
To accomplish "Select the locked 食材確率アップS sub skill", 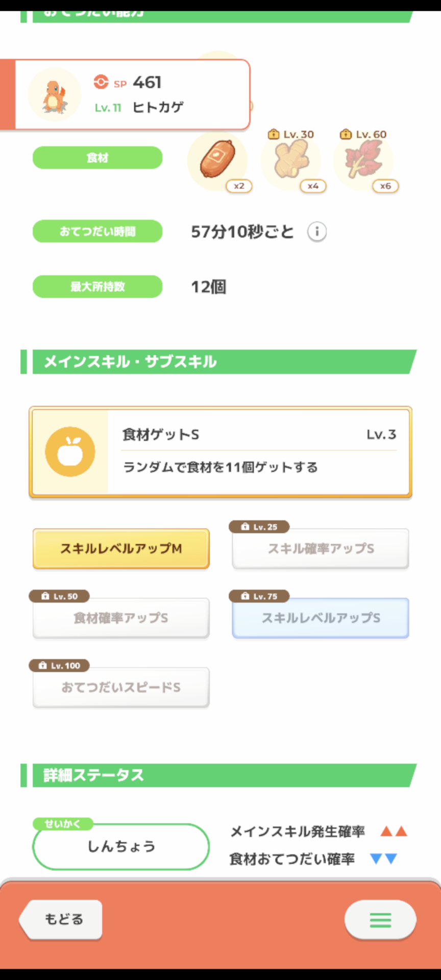I will click(x=121, y=618).
